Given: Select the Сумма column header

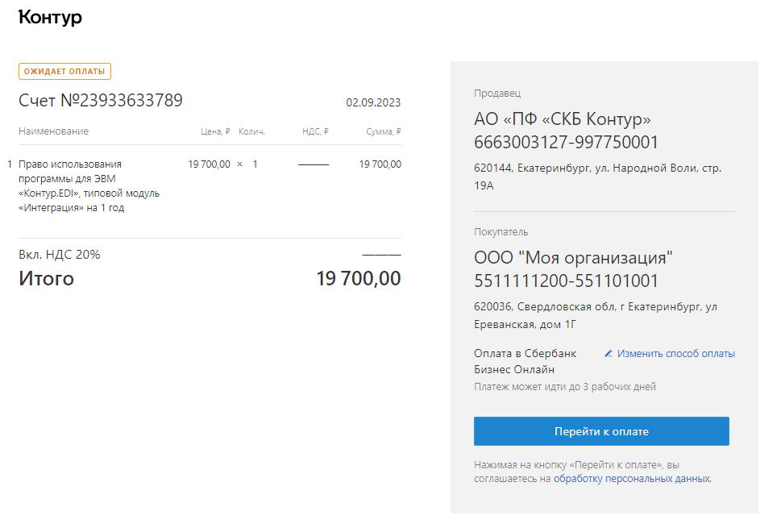Looking at the screenshot, I should 383,131.
